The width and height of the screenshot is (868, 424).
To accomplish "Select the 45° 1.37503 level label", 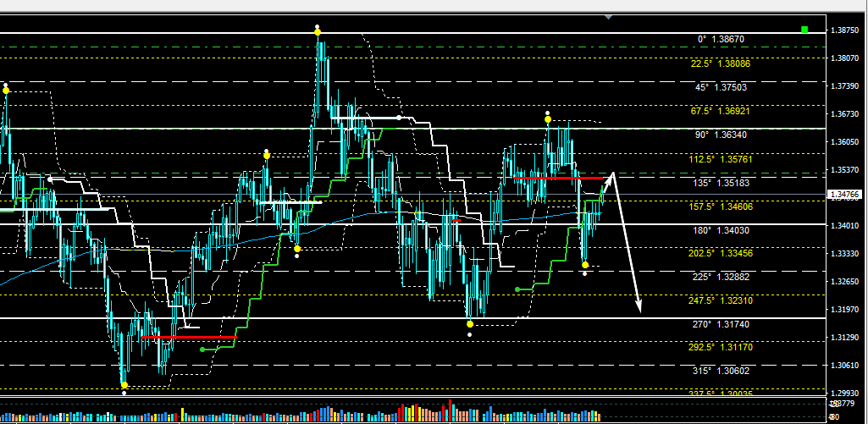I will click(721, 87).
